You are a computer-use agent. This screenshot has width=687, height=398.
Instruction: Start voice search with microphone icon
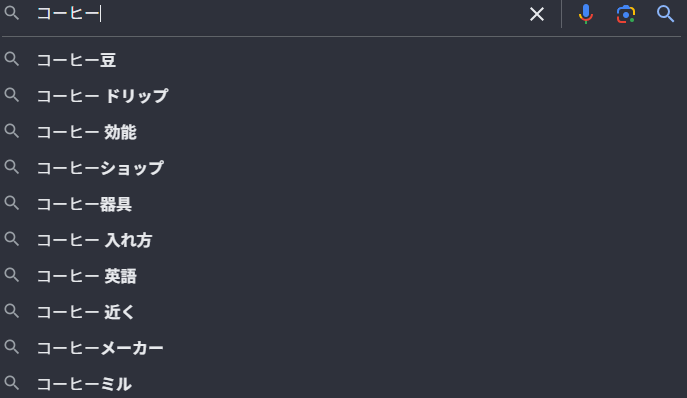[586, 14]
